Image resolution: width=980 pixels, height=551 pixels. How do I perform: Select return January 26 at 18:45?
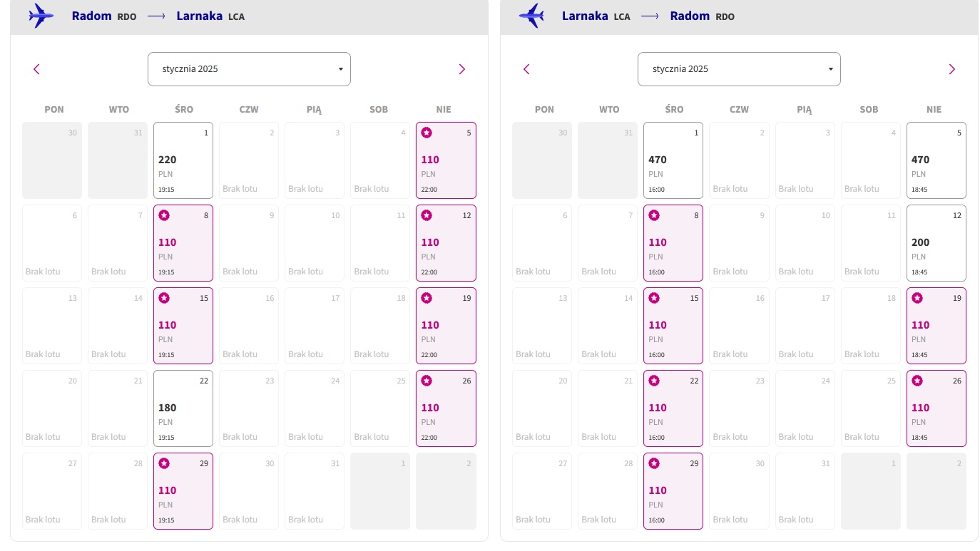[936, 408]
